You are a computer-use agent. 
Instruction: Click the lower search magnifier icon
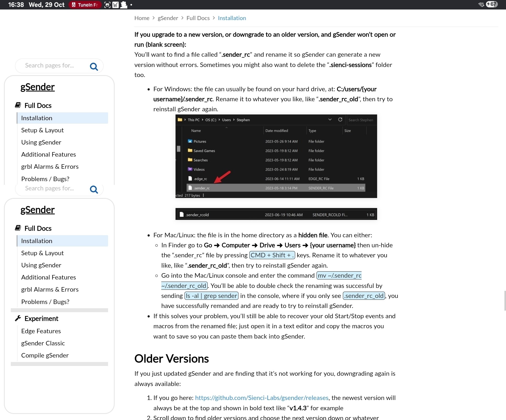94,189
